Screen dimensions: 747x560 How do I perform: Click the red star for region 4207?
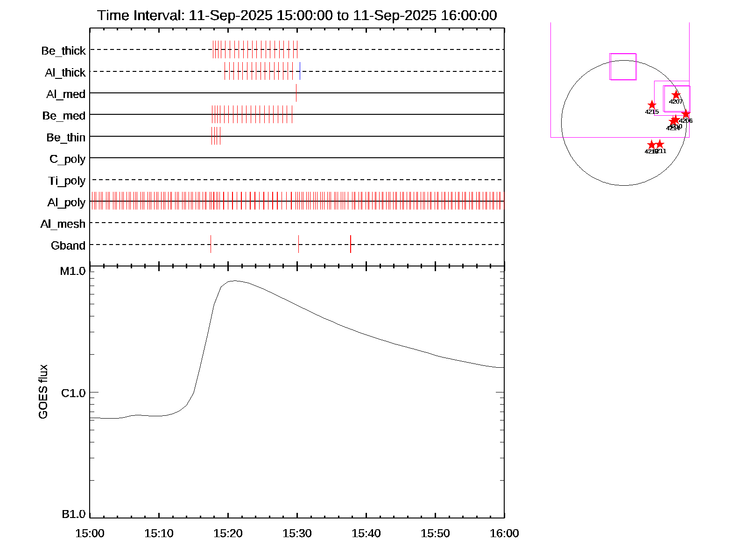(676, 95)
